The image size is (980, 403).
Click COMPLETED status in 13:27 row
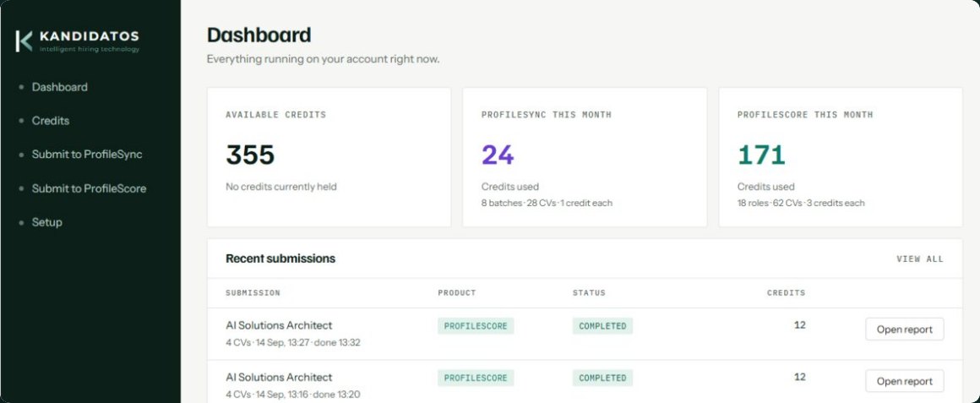602,326
